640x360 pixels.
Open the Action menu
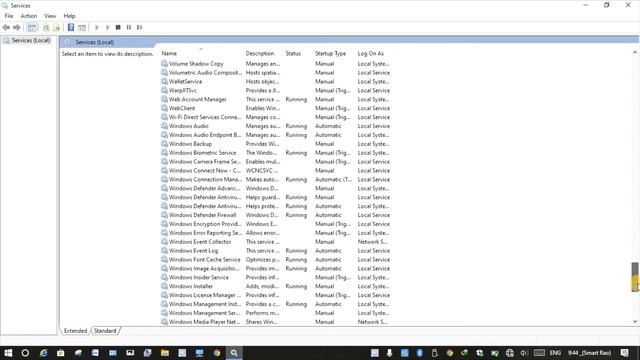[29, 16]
